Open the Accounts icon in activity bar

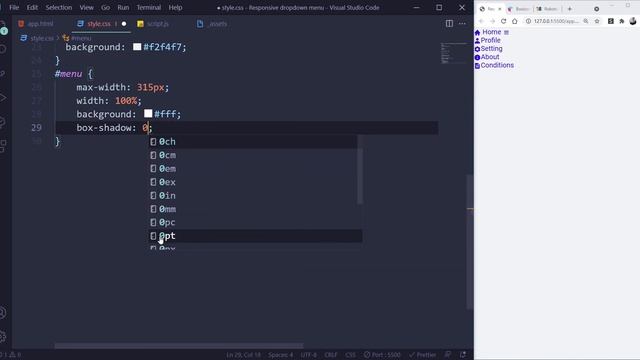coord(3,313)
